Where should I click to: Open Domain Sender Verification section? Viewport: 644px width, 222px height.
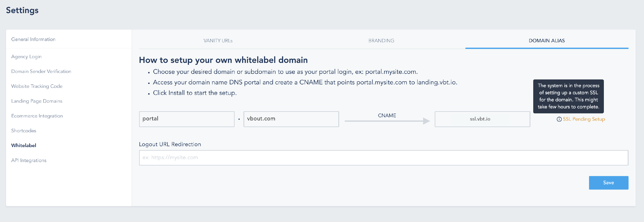[41, 71]
